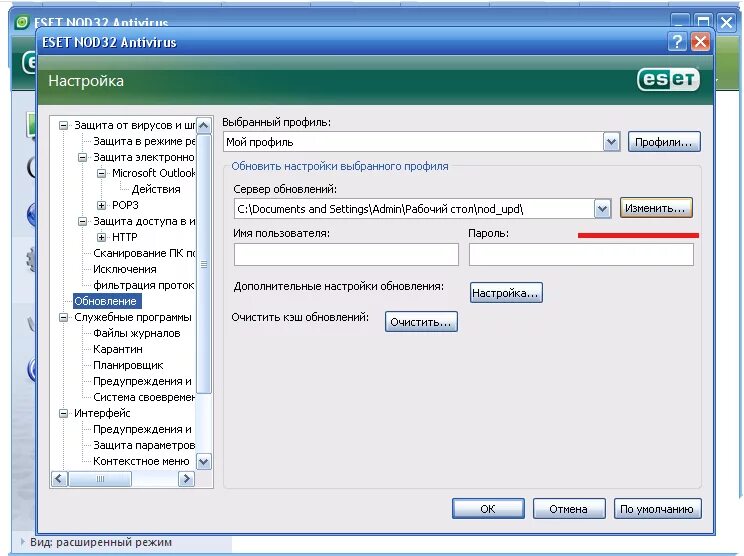Select 'Карантин' tree item

[118, 349]
